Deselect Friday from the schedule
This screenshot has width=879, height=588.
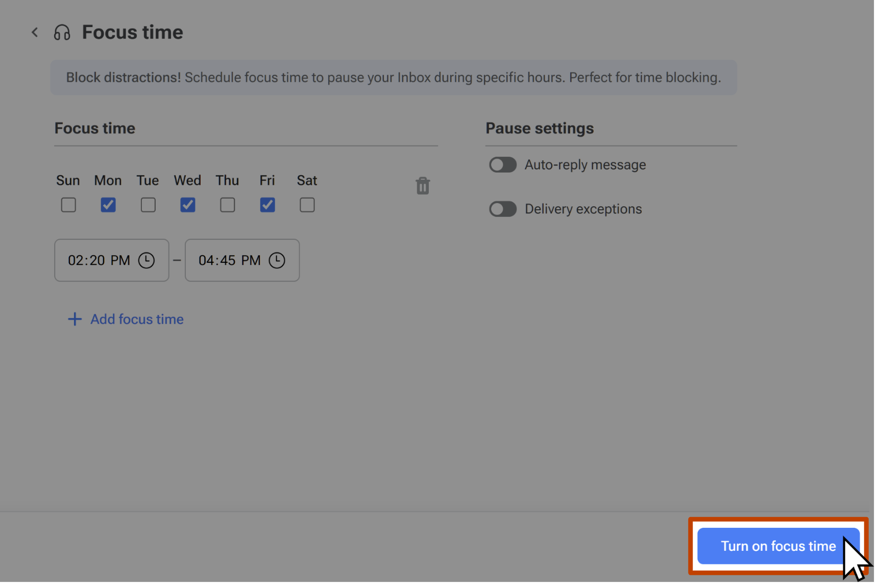[x=267, y=205]
